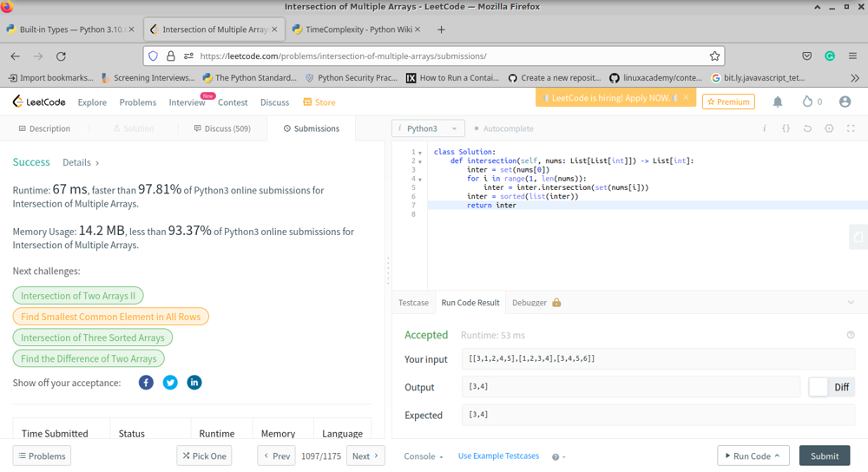Expand the Console panel
The width and height of the screenshot is (868, 472).
coord(423,456)
